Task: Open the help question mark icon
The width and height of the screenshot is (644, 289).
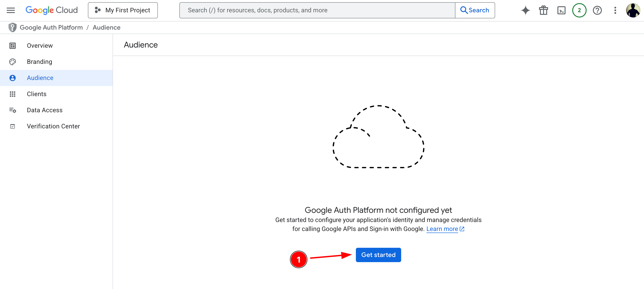Action: (x=597, y=10)
